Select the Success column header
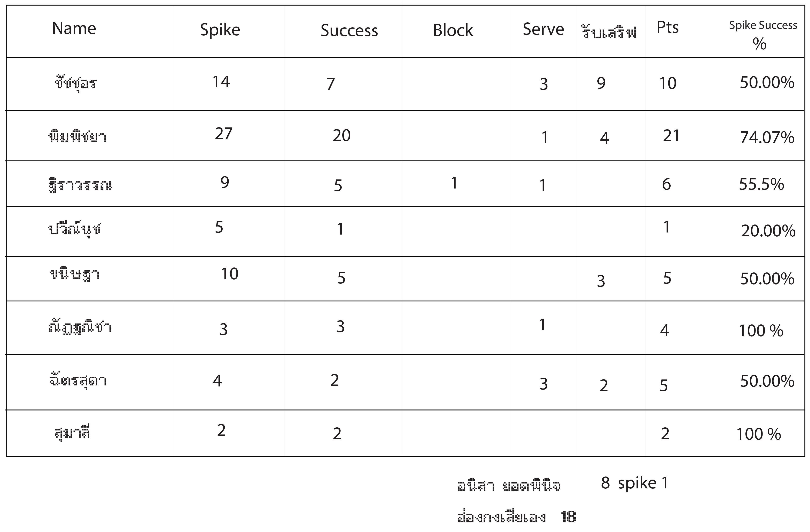Screen dimensions: 810x532 (349, 31)
